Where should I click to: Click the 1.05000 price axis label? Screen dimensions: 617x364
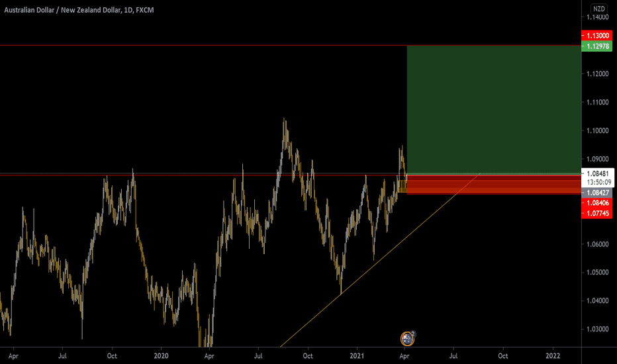pos(597,272)
